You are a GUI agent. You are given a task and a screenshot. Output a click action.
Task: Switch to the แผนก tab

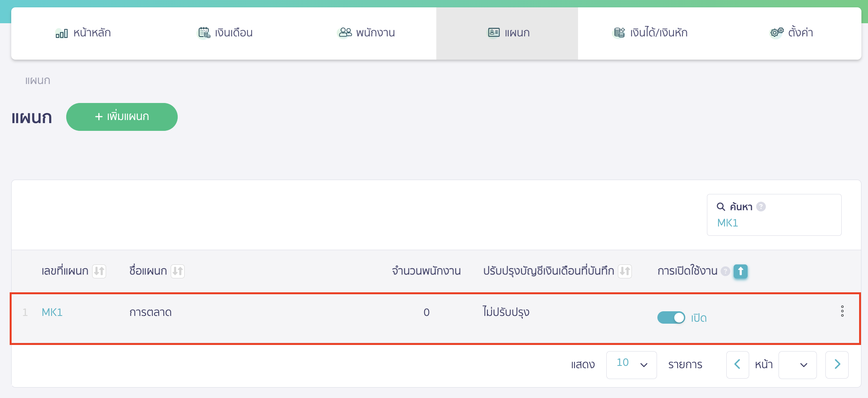pyautogui.click(x=508, y=33)
